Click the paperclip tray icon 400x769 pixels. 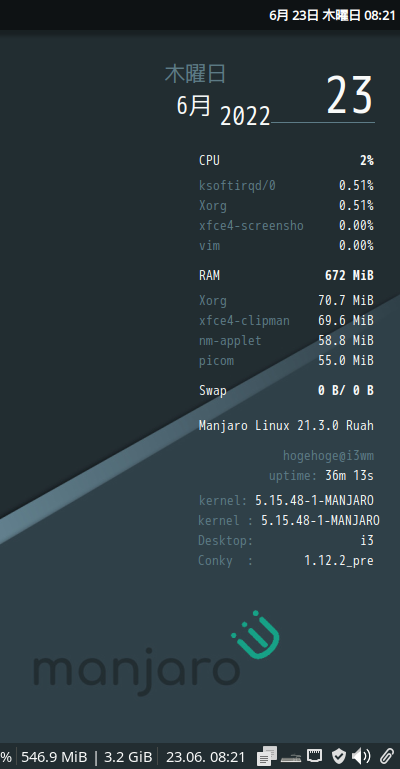(x=387, y=756)
